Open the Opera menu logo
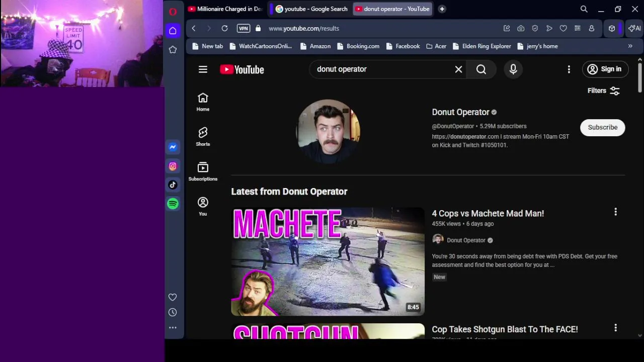 point(173,11)
